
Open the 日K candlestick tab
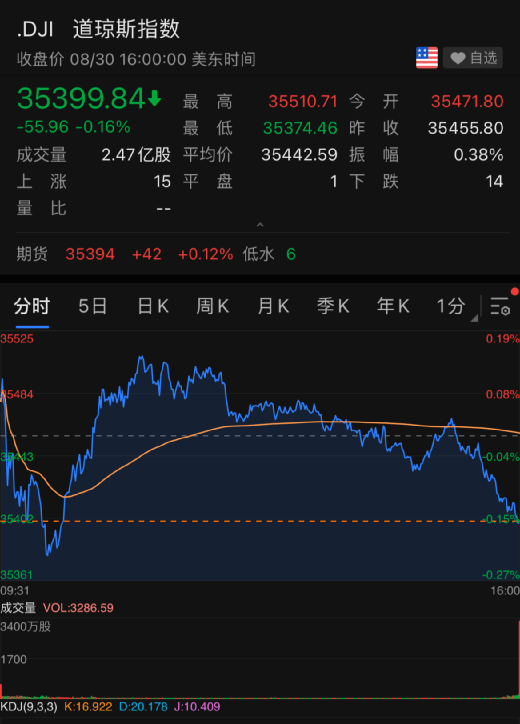[x=153, y=306]
